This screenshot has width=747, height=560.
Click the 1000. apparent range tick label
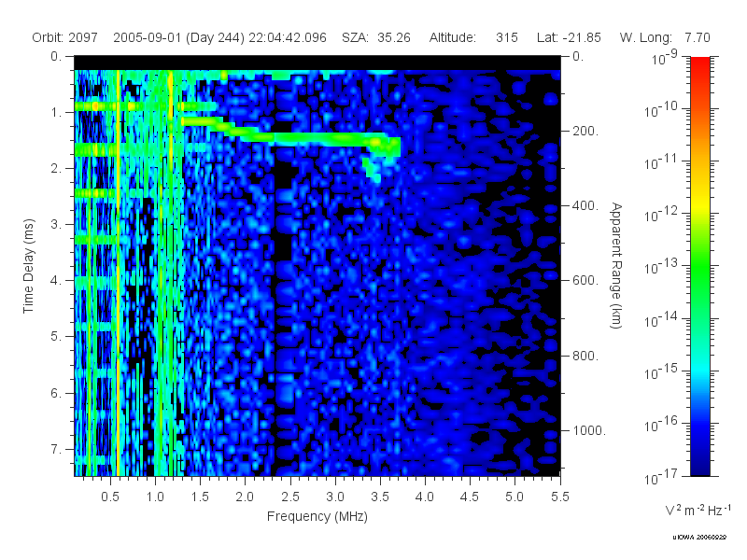[x=589, y=430]
